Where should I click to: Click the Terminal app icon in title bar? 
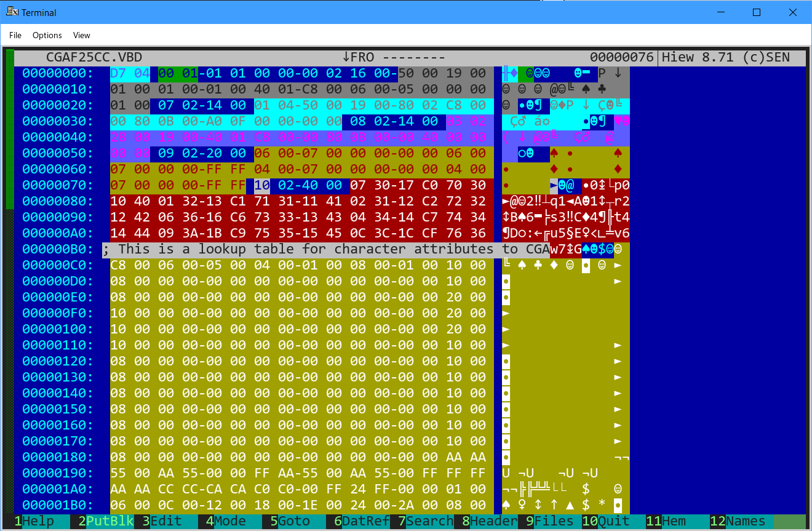(x=11, y=12)
